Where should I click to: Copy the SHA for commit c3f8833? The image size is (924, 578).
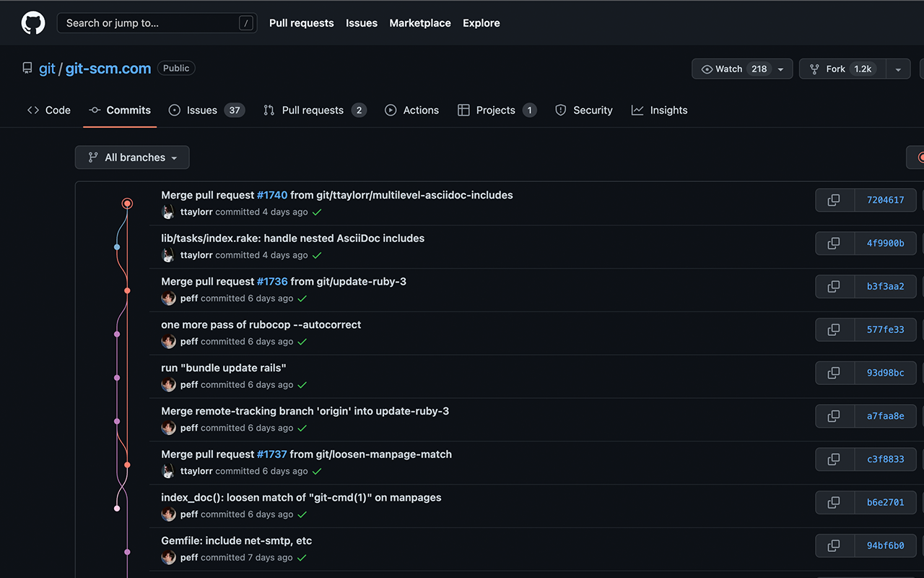click(x=834, y=460)
